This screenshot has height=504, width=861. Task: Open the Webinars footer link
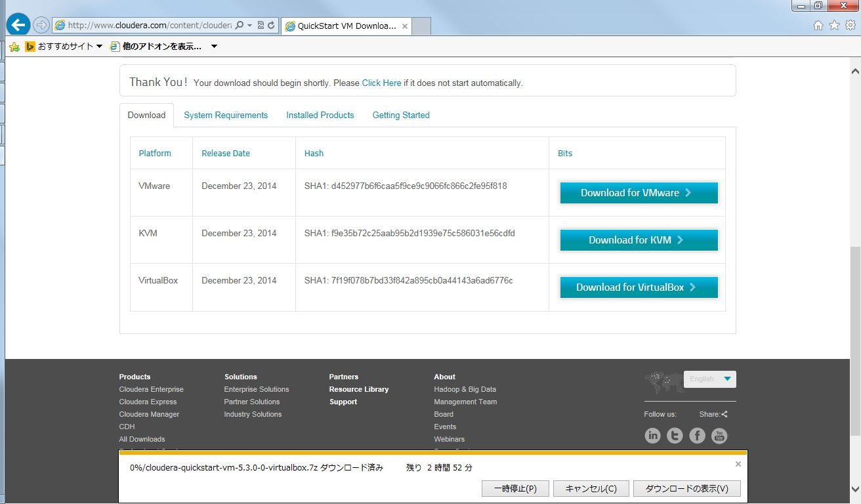449,439
